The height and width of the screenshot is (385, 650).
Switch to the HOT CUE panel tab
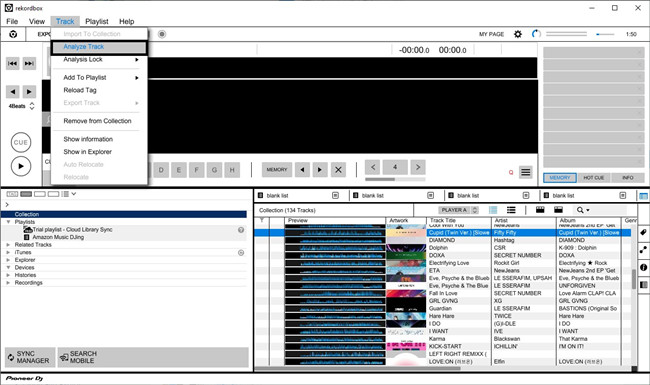pyautogui.click(x=594, y=178)
